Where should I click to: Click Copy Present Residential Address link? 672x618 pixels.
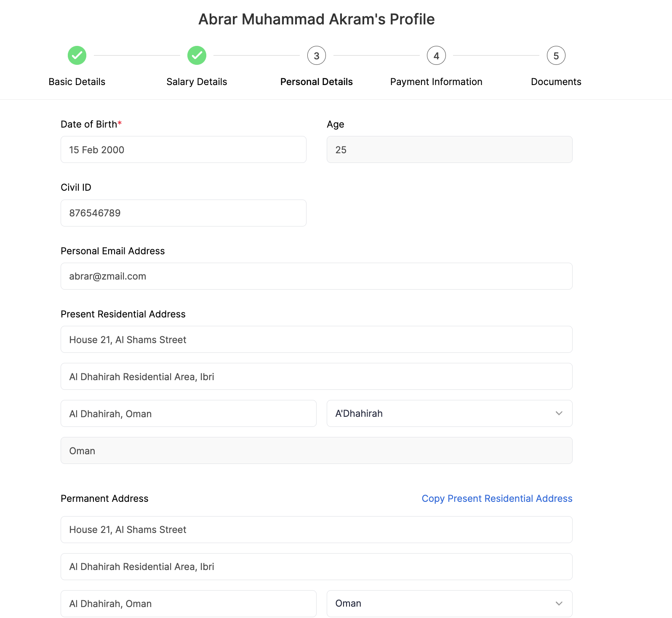(497, 498)
